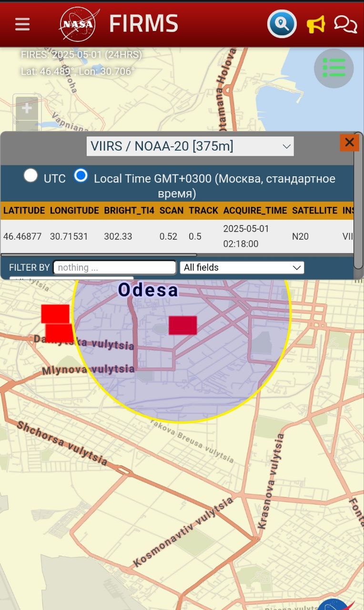Click the FIRES: 2025-05-01 (24HRS) date text
The image size is (364, 610).
tap(81, 55)
